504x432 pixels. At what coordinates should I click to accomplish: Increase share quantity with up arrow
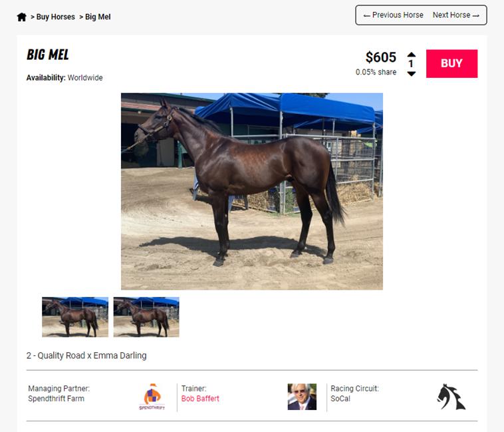(412, 55)
